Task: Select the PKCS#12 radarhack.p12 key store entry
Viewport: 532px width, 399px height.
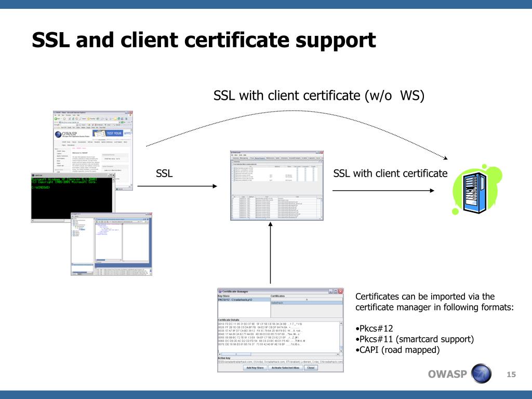Action: point(244,300)
